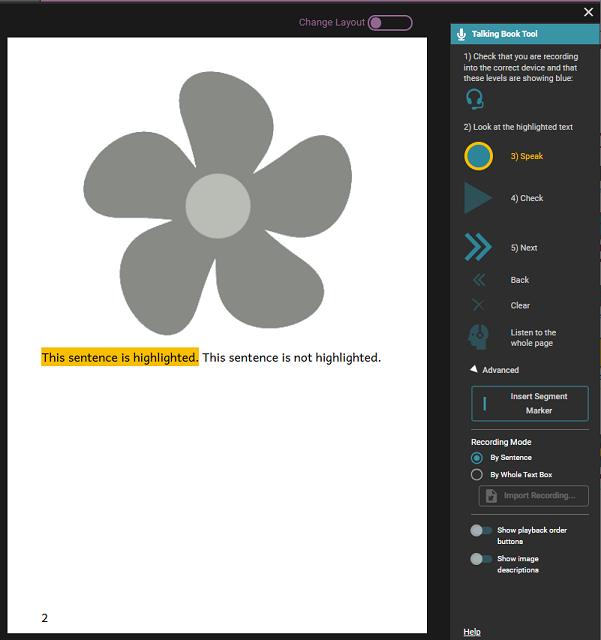Click the Next double-chevron icon
The height and width of the screenshot is (640, 601).
tap(478, 247)
